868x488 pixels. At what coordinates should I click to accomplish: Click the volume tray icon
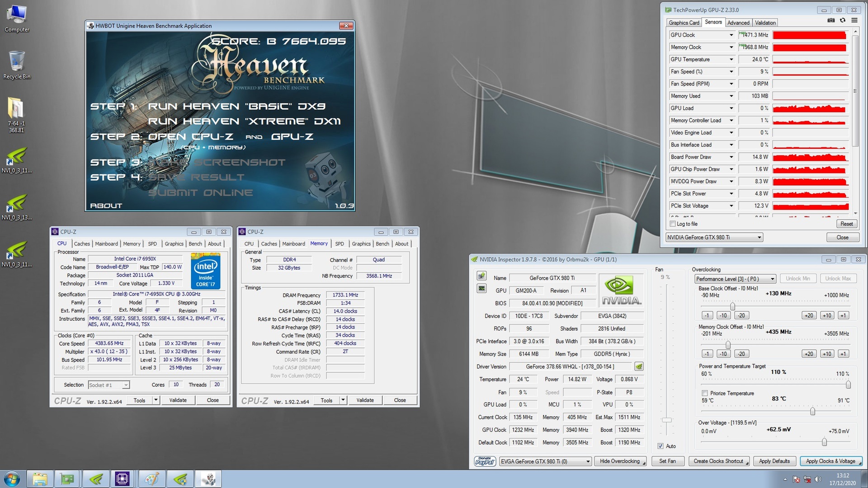[x=818, y=479]
